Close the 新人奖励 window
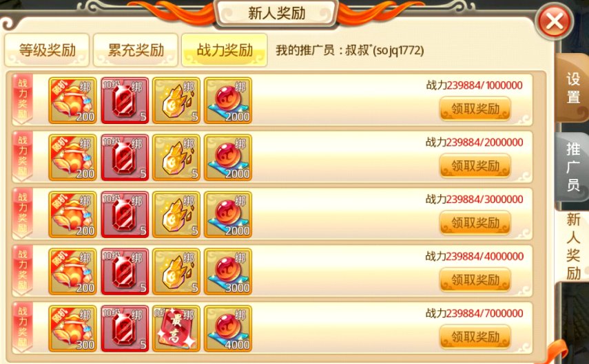The width and height of the screenshot is (589, 364). [x=555, y=21]
